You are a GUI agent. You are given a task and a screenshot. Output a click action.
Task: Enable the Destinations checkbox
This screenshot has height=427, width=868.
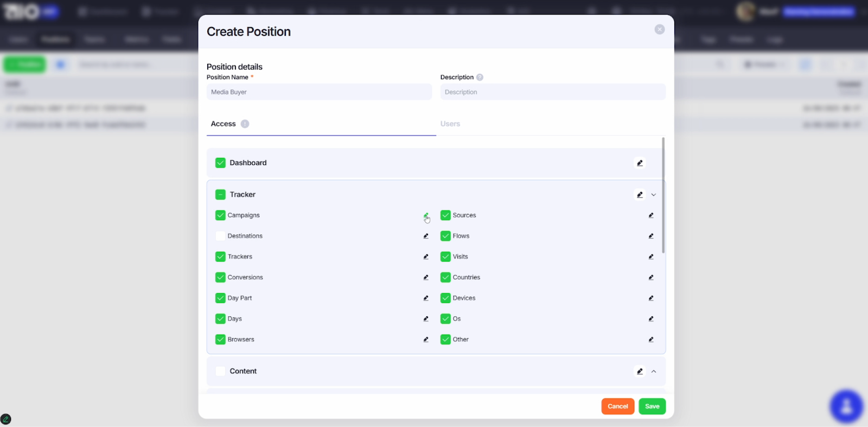point(220,236)
